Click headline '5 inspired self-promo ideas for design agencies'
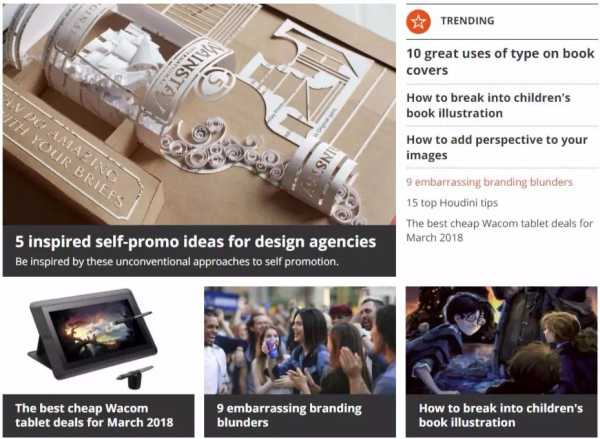Screen dimensions: 600x439 click(x=196, y=242)
